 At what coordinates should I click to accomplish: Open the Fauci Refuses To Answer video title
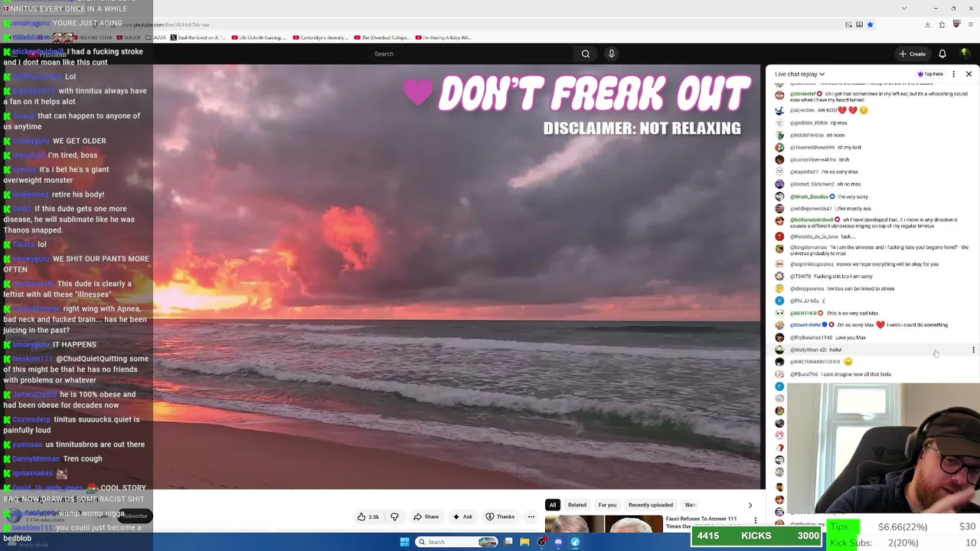701,522
